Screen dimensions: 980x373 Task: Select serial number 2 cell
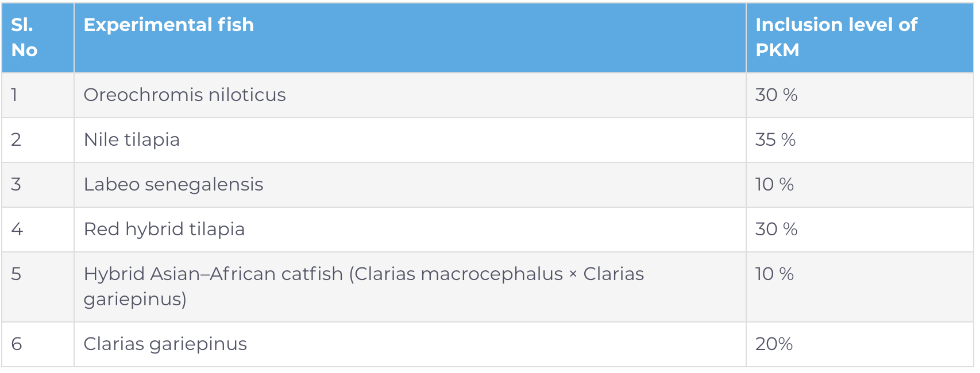(16, 139)
